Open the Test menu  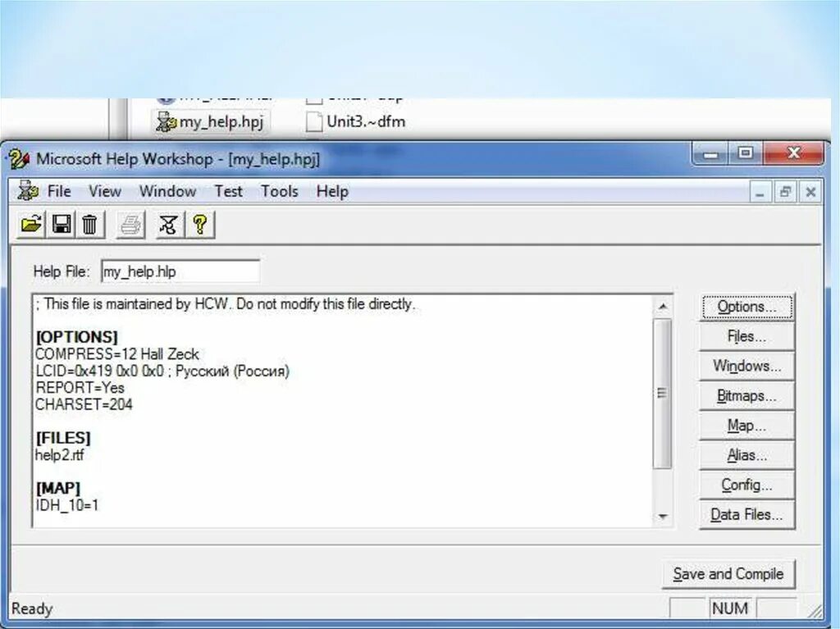click(228, 191)
